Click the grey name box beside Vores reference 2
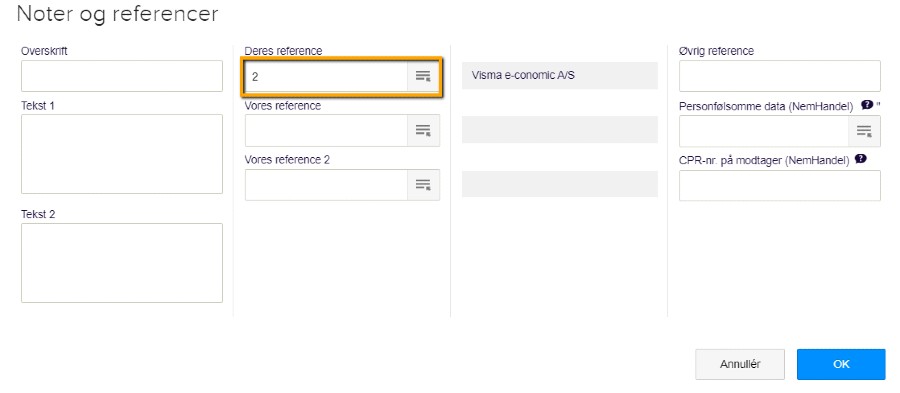Image resolution: width=900 pixels, height=393 pixels. click(560, 184)
